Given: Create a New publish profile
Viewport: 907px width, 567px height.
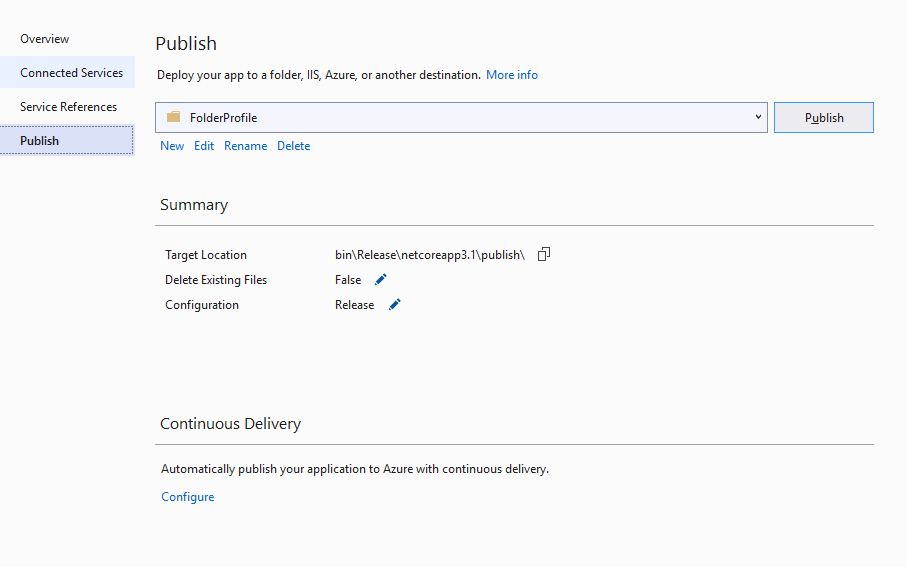Looking at the screenshot, I should click(x=172, y=146).
